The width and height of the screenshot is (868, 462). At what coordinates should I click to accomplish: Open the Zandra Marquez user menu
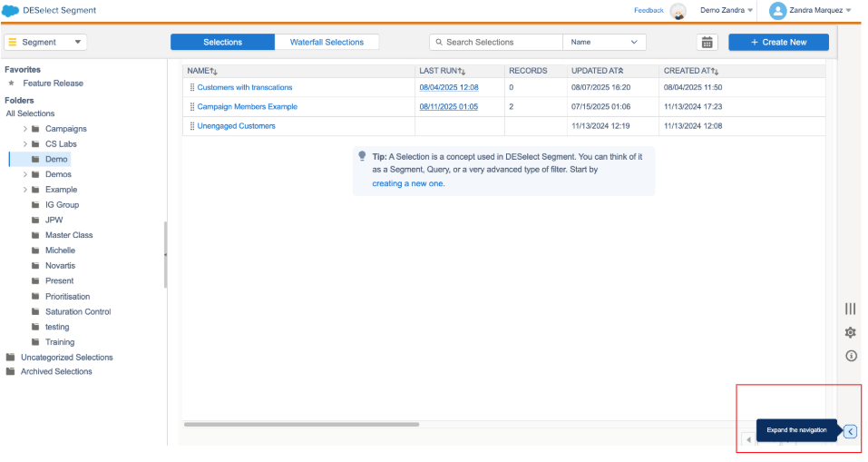820,11
